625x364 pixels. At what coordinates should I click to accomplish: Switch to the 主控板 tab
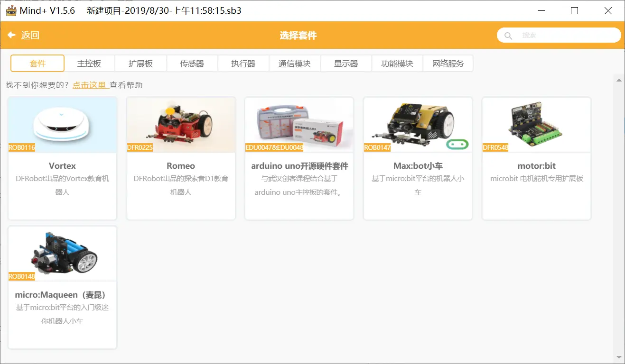click(89, 64)
